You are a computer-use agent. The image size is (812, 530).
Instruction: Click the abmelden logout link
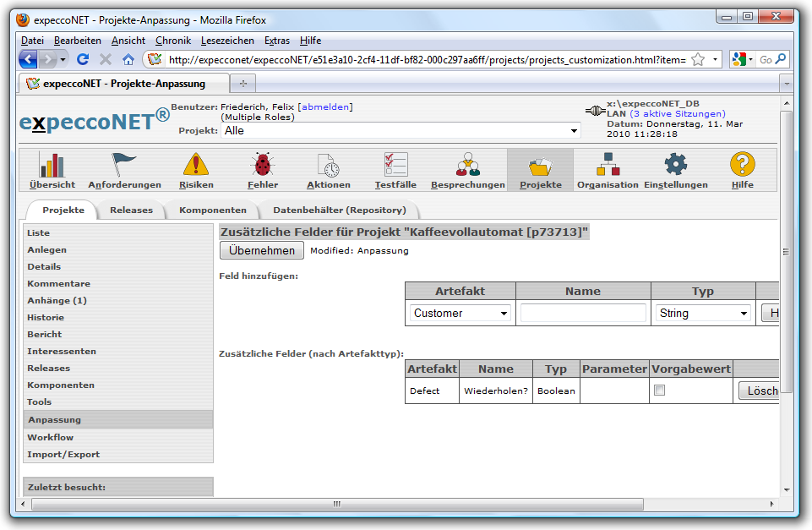(x=325, y=107)
